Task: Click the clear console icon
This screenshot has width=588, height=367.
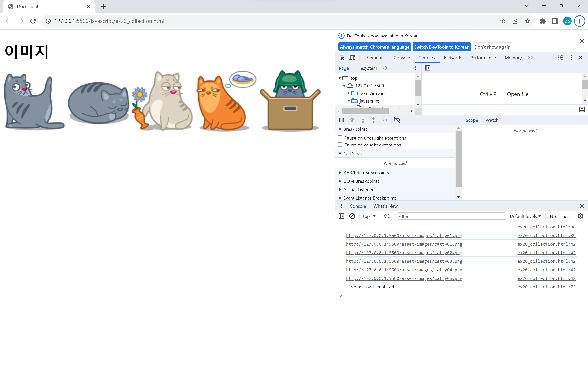Action: coord(352,216)
